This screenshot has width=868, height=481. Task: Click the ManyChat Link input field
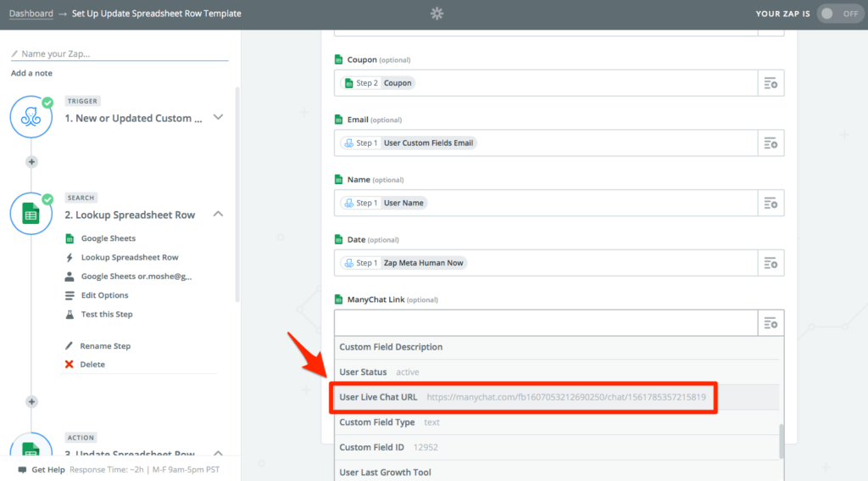pos(546,323)
